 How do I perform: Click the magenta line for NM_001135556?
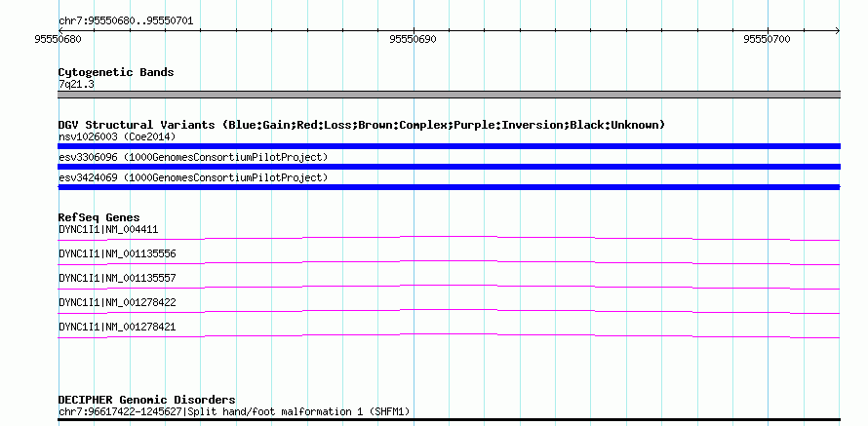click(x=449, y=263)
